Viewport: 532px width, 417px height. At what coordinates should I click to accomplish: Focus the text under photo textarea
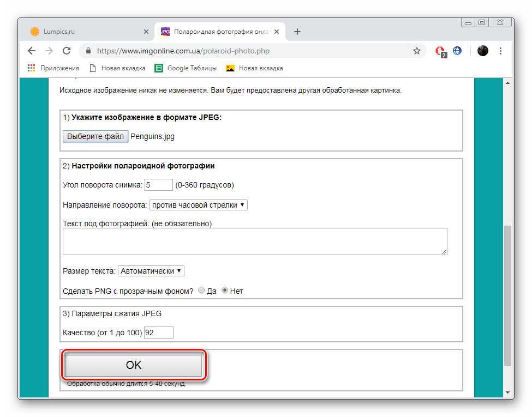255,241
